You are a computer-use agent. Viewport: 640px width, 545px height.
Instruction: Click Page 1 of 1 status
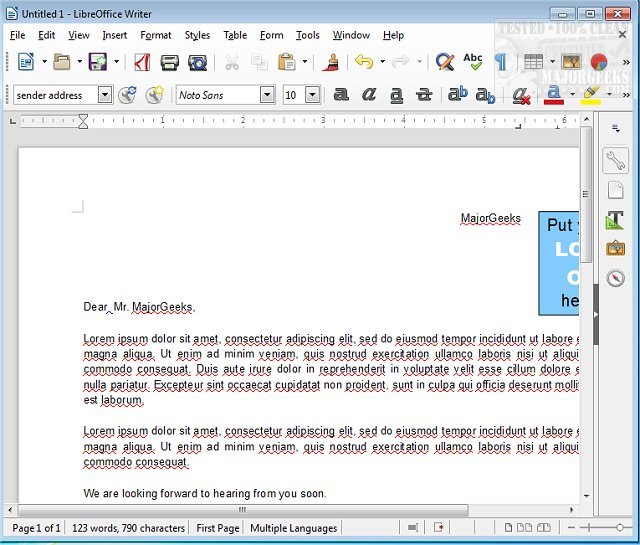point(36,528)
